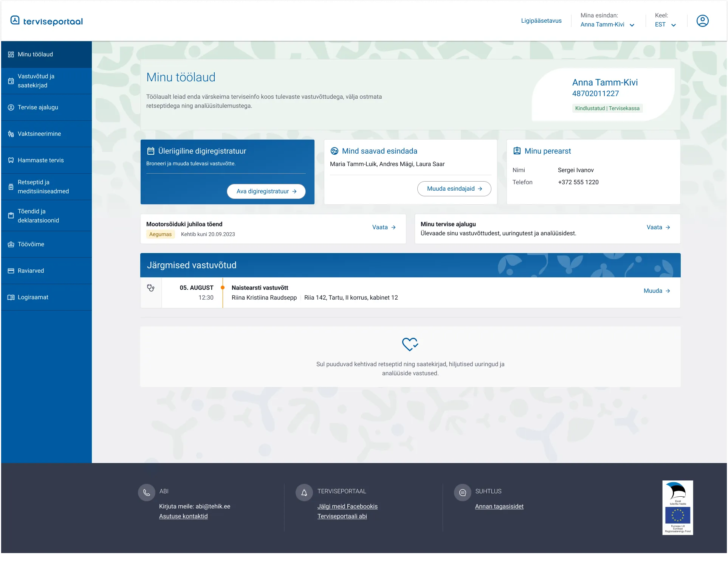Open the Ligipääsetavus link

[541, 21]
